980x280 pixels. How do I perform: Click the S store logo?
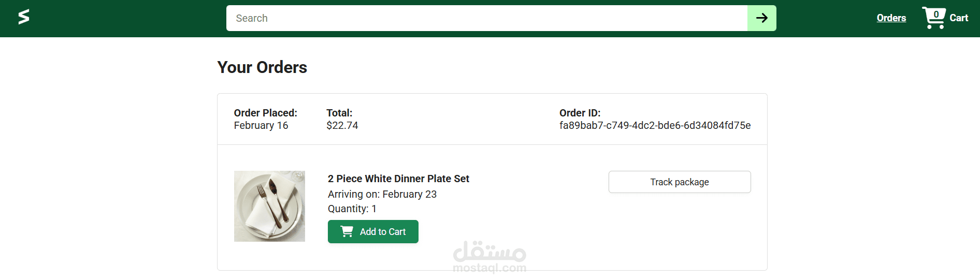24,17
